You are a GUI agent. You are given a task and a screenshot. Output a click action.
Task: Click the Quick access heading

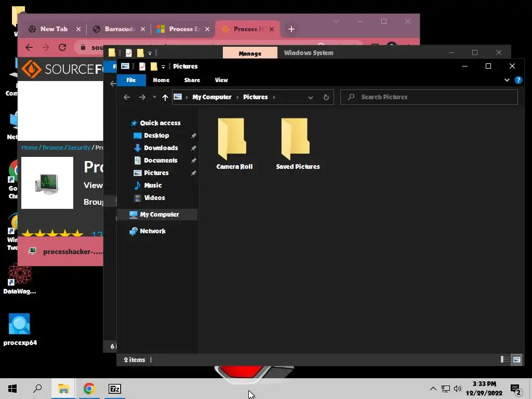[x=160, y=123]
